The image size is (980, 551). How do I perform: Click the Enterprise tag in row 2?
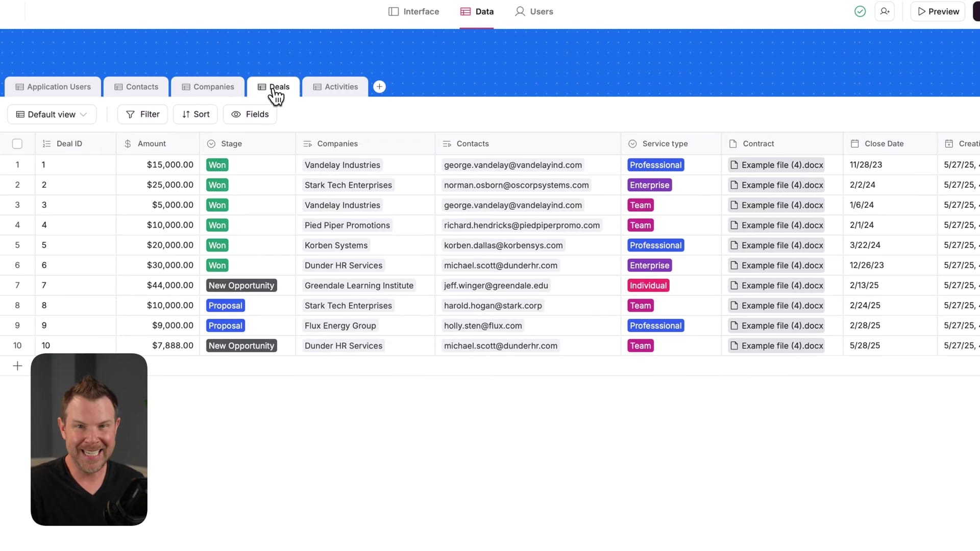[x=649, y=185]
